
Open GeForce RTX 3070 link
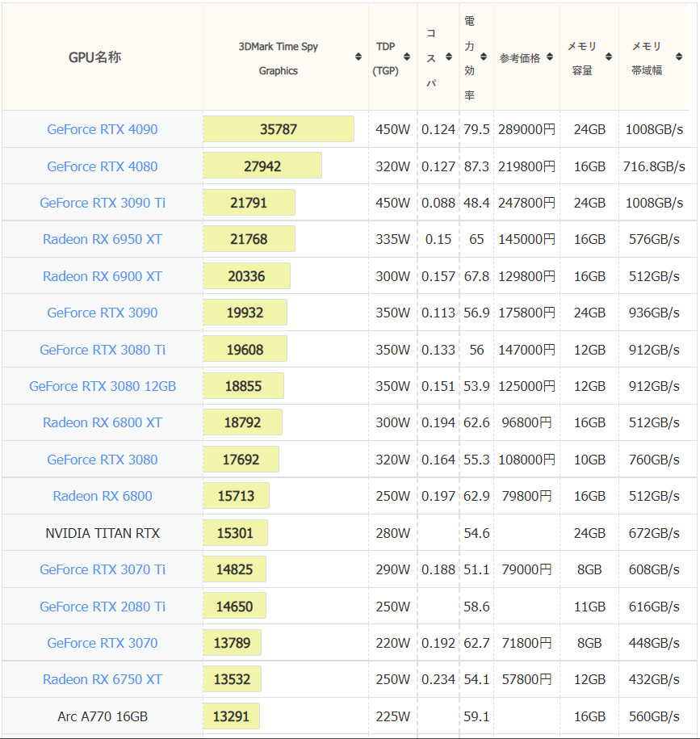(103, 643)
